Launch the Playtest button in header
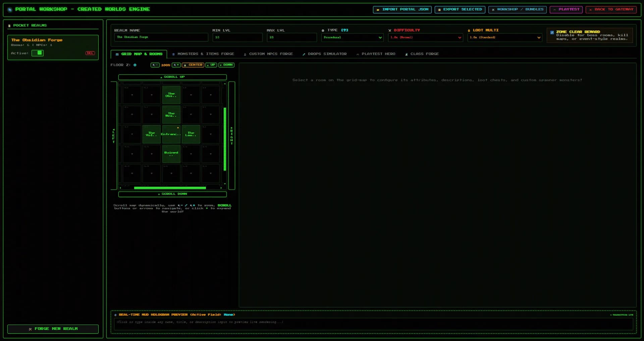644x341 pixels. tap(566, 9)
